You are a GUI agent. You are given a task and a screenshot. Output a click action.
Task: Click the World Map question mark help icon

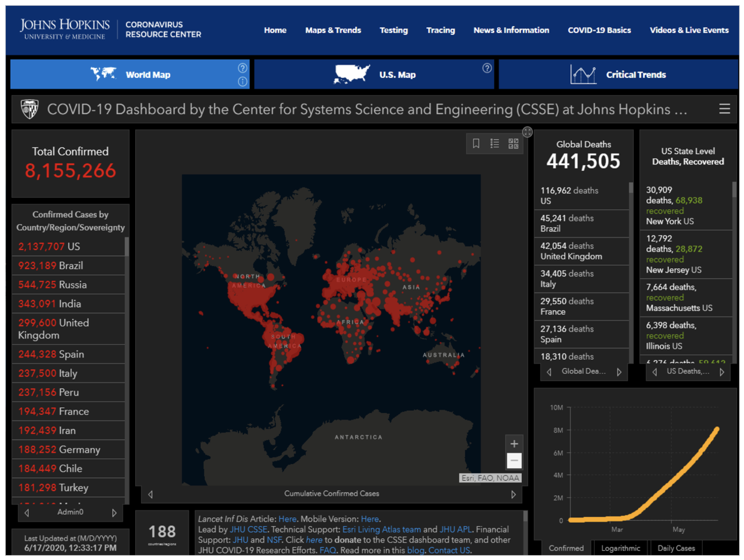242,68
